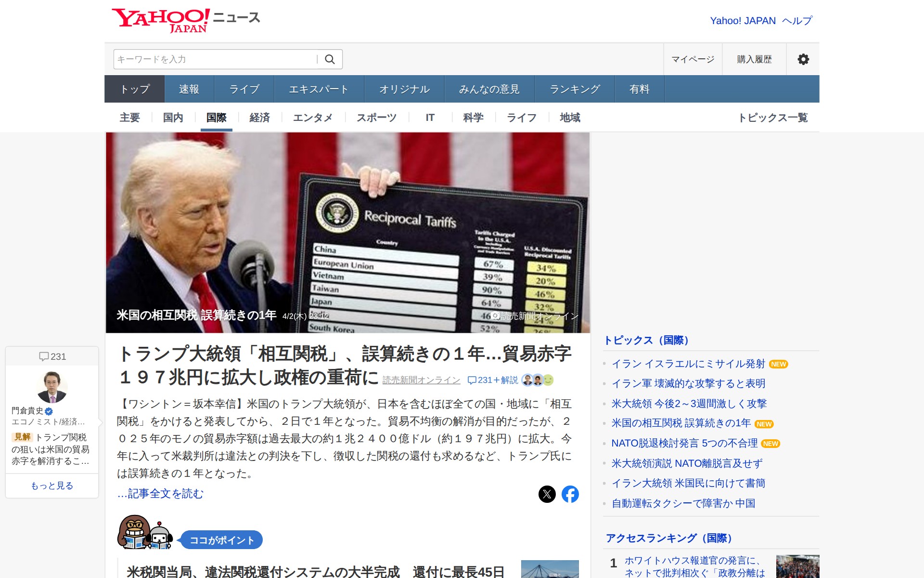This screenshot has width=924, height=578.
Task: Click the 購入履歴 button
Action: (x=754, y=59)
